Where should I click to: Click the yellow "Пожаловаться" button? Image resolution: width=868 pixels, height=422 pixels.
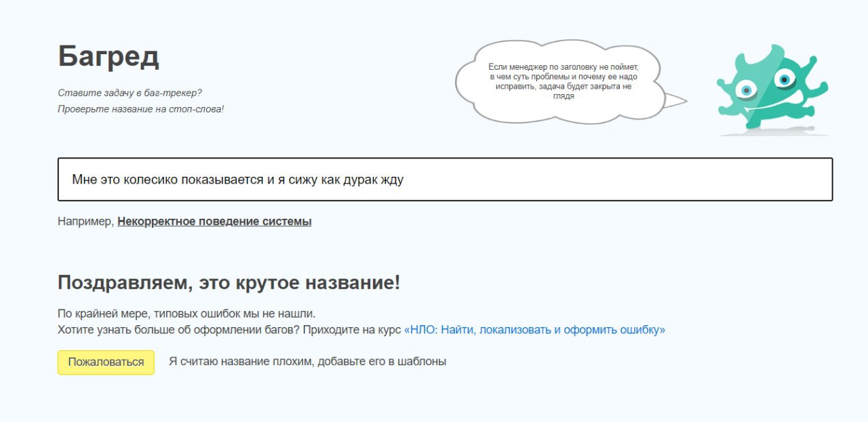click(x=106, y=362)
